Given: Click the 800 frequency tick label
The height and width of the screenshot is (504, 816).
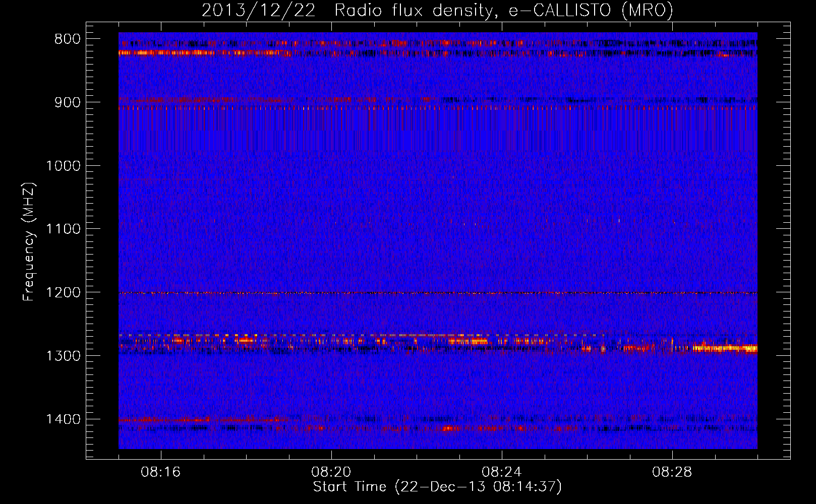Looking at the screenshot, I should (67, 39).
